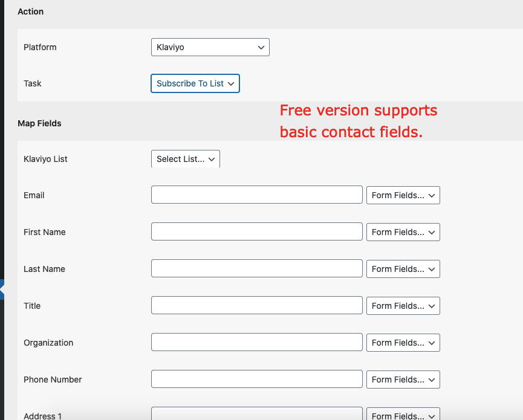Open the Form Fields dropdown for Title

pos(403,306)
